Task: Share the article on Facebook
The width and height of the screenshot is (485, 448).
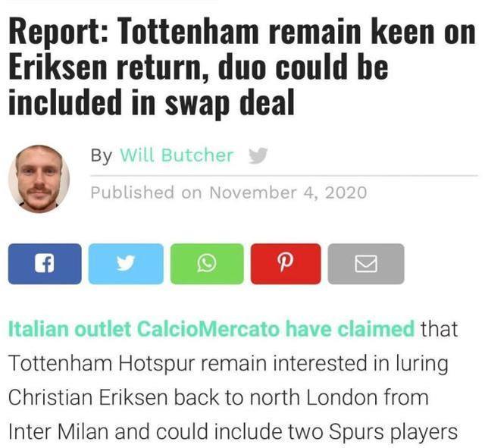Action: [45, 264]
